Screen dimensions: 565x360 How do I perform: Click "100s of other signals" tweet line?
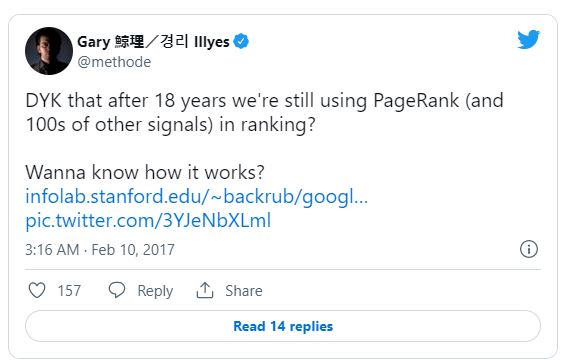click(170, 125)
